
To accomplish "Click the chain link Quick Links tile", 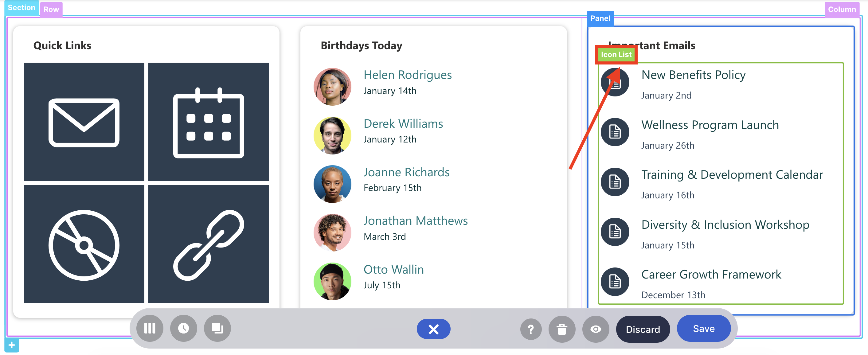I will pos(208,244).
